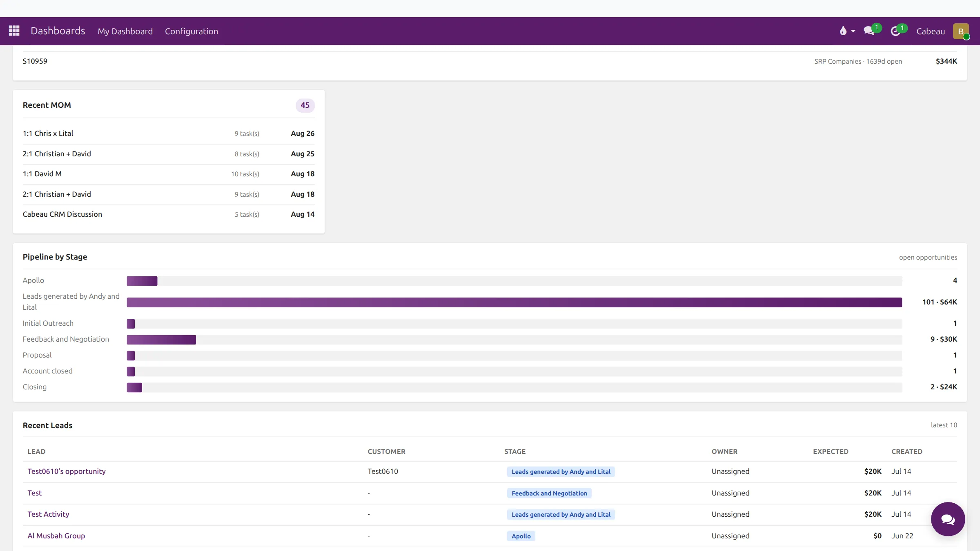Click $0 expected for Al Musbah Group
Viewport: 980px width, 551px height.
[877, 536]
